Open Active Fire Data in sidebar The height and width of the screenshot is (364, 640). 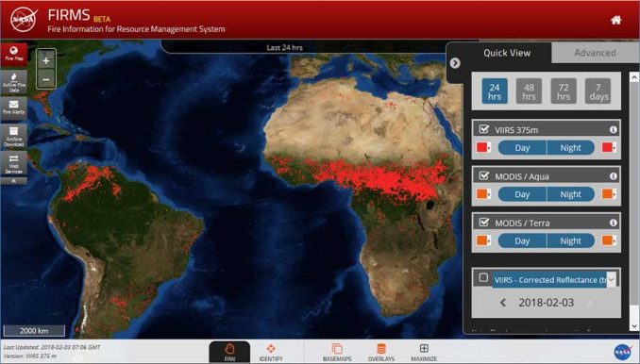coord(14,82)
